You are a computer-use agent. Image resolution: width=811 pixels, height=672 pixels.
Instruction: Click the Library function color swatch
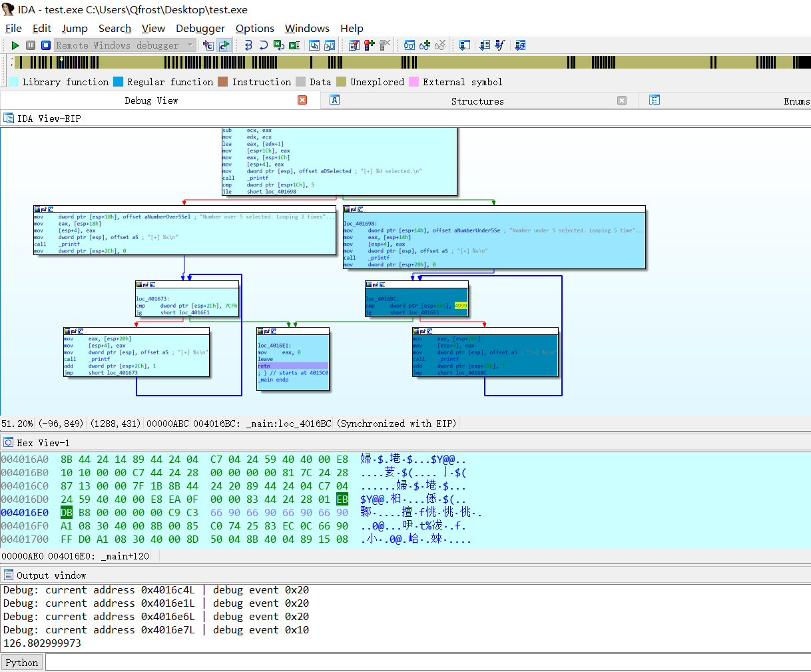(x=13, y=81)
